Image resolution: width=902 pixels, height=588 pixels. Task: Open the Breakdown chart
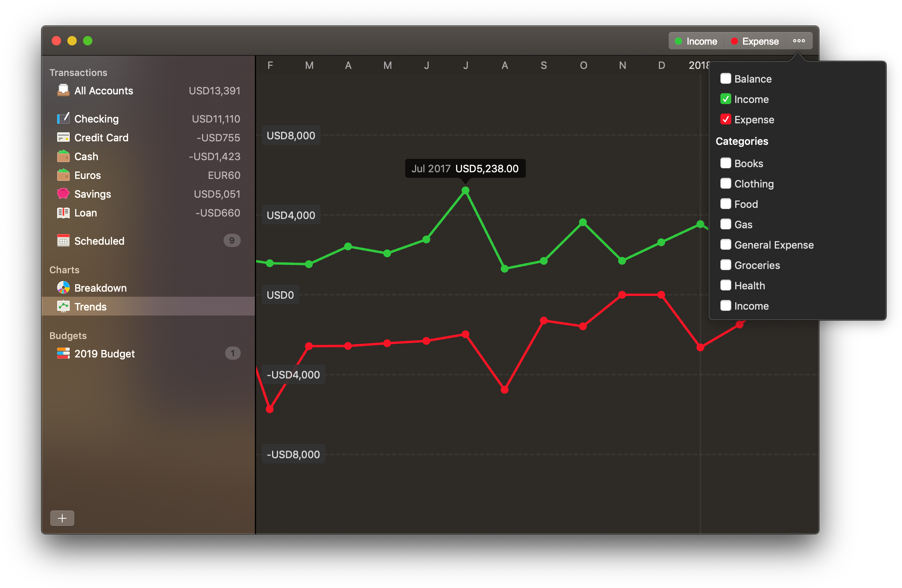[x=148, y=288]
